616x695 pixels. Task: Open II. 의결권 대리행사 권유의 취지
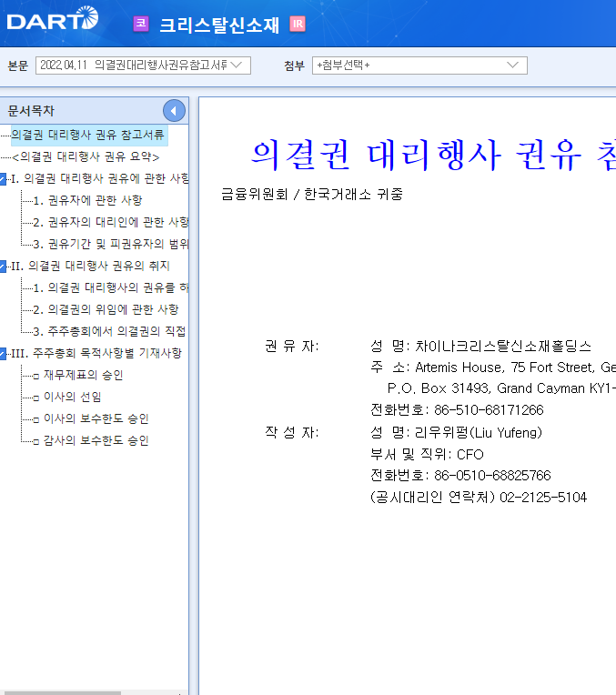coord(90,266)
